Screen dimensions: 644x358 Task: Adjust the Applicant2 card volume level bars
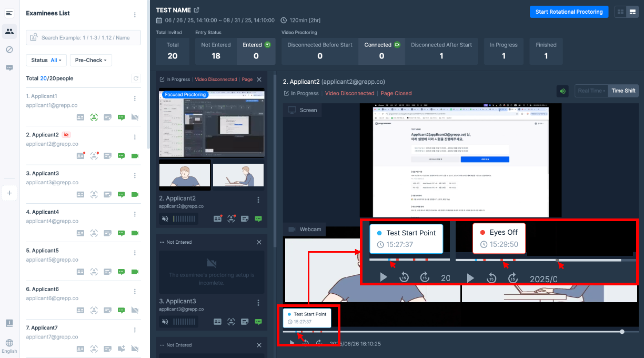184,218
